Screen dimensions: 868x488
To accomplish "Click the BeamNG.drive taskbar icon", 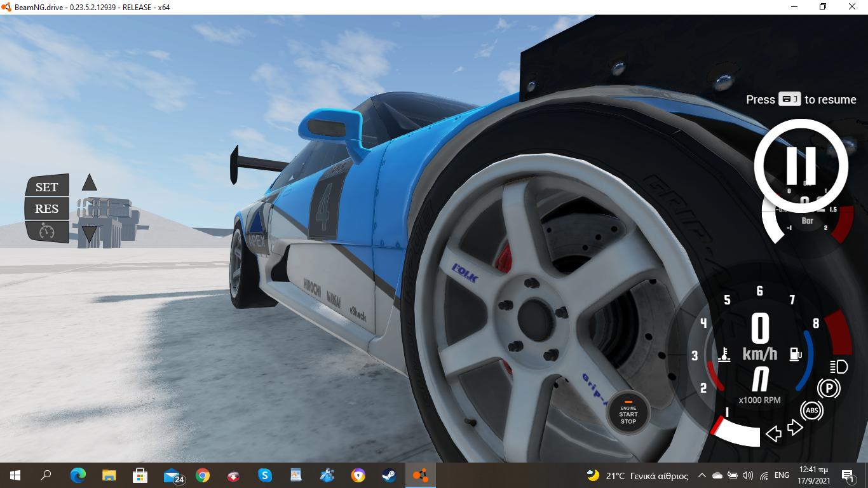I will [x=420, y=475].
